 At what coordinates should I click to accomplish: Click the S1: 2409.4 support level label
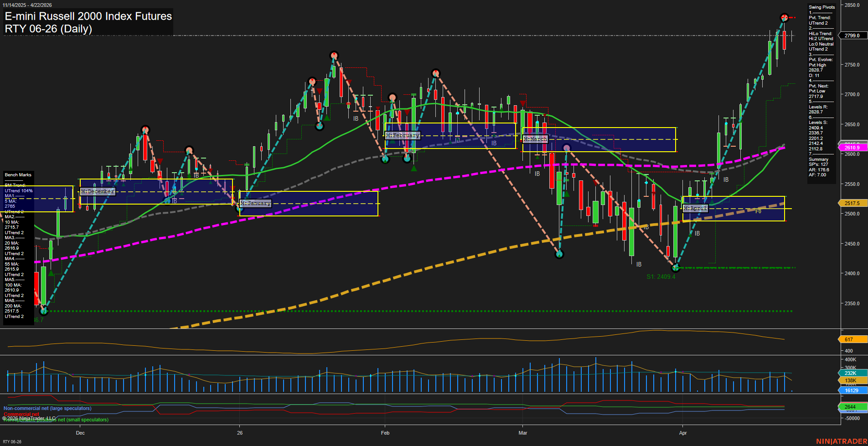tap(661, 277)
